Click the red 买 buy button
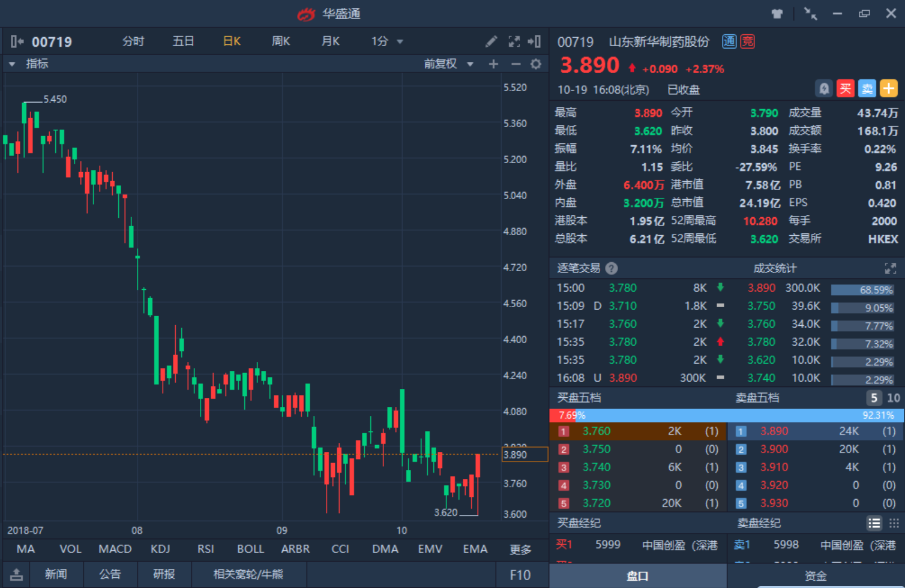This screenshot has width=905, height=588. click(x=846, y=89)
